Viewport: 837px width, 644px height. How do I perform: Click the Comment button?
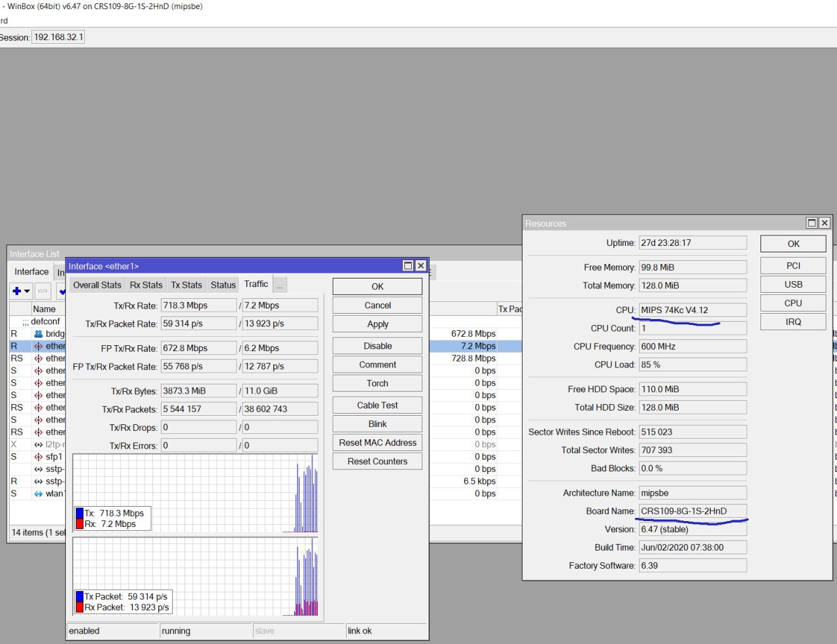click(x=377, y=365)
